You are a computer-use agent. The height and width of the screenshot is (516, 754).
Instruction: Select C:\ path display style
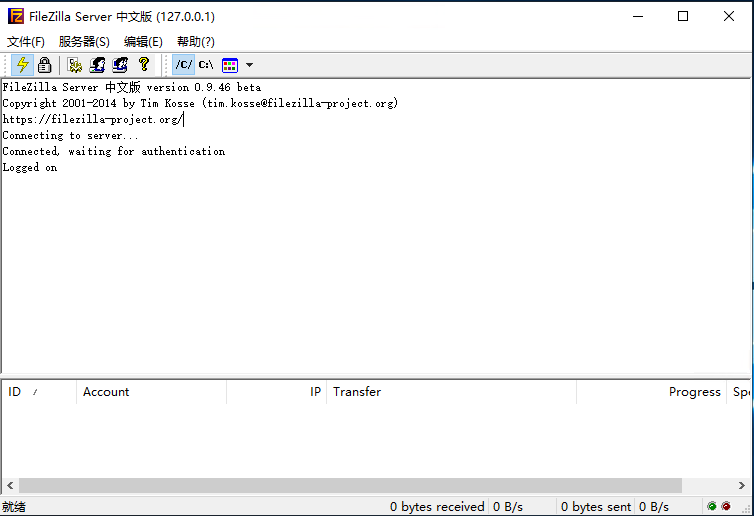pyautogui.click(x=206, y=65)
